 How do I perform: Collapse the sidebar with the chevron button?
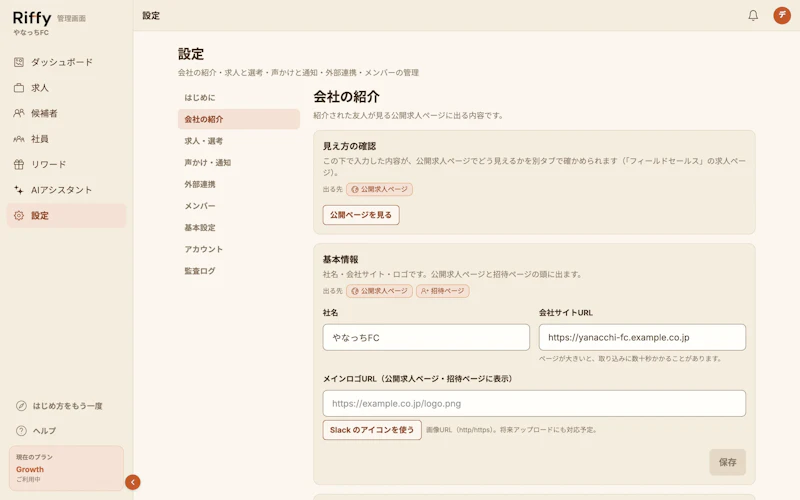point(133,482)
